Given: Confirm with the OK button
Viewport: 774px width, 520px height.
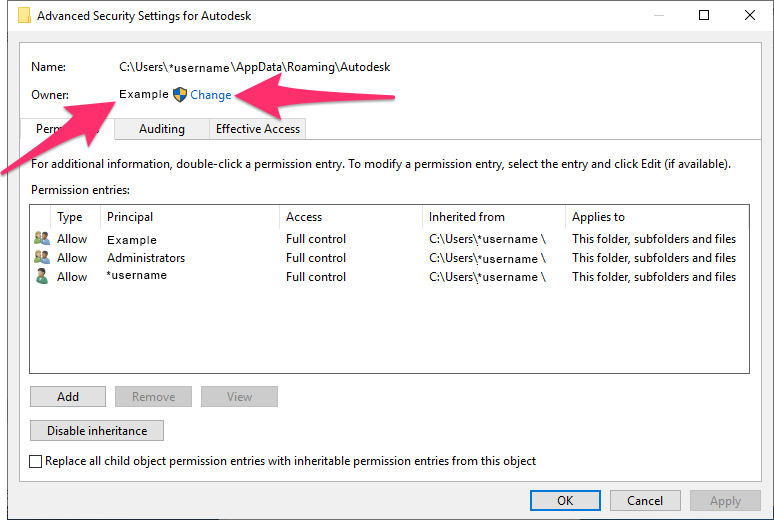Looking at the screenshot, I should click(x=565, y=501).
